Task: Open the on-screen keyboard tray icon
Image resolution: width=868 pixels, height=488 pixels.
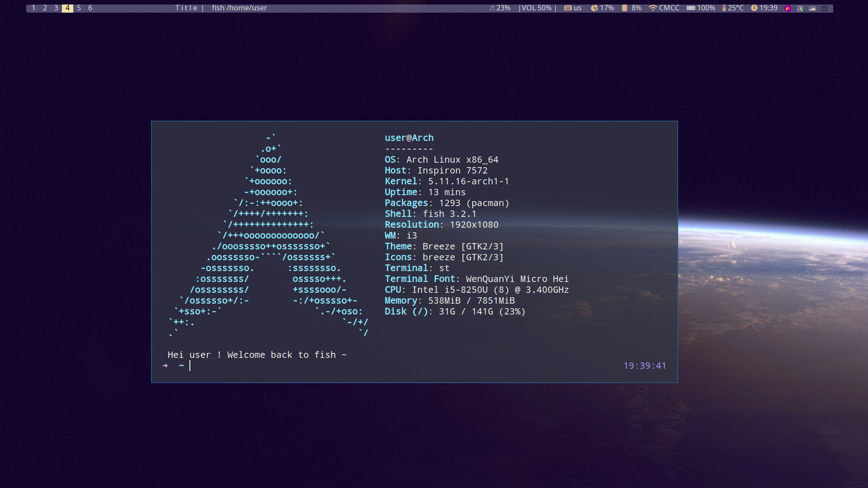Action: click(x=825, y=8)
